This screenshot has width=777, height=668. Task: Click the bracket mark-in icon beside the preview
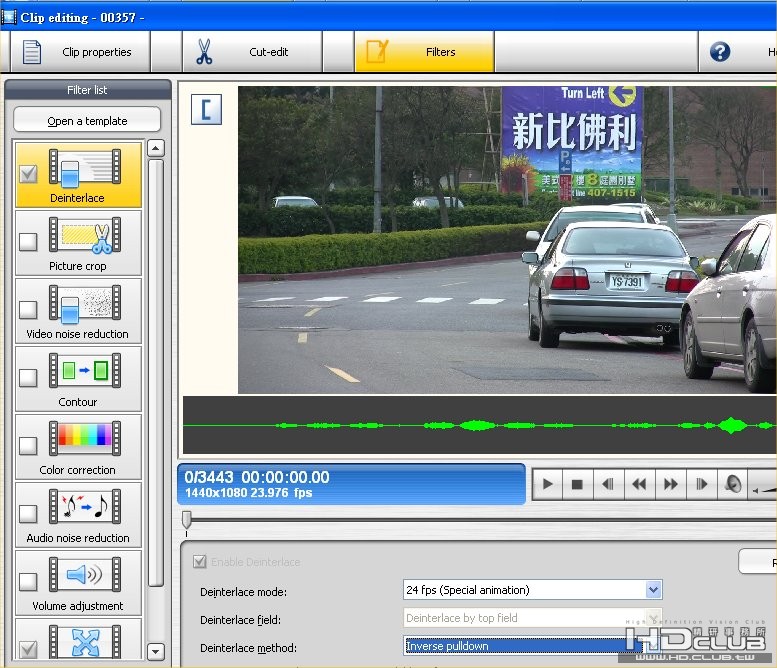pos(206,110)
